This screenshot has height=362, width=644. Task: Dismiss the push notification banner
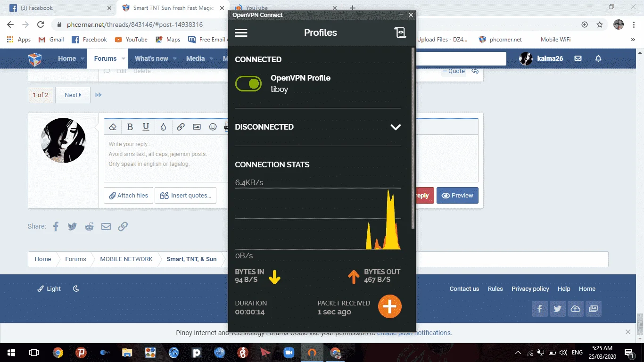[x=627, y=332]
